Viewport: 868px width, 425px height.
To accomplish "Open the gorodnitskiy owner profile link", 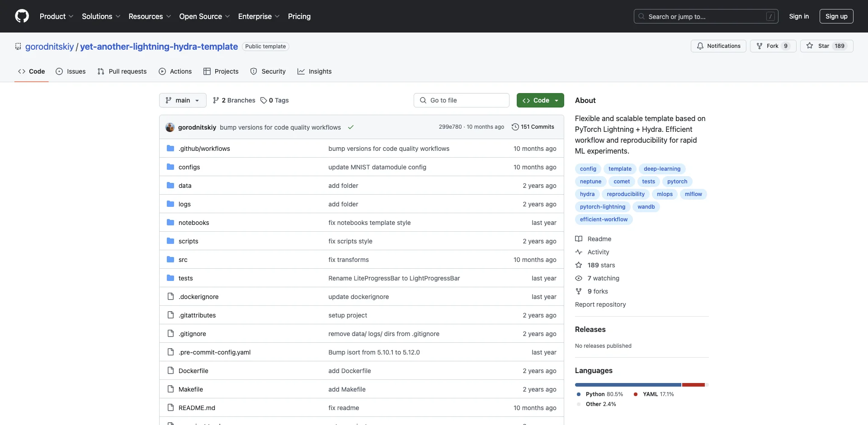I will [49, 47].
